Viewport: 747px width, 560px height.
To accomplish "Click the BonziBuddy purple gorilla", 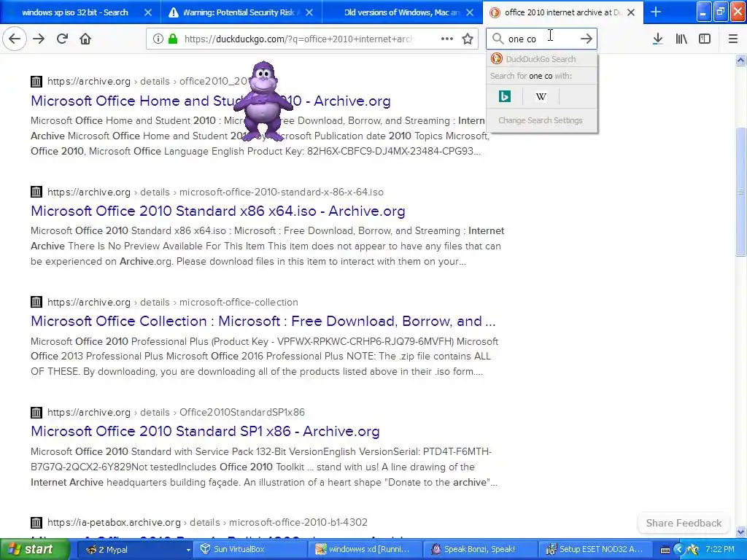I will pyautogui.click(x=263, y=101).
